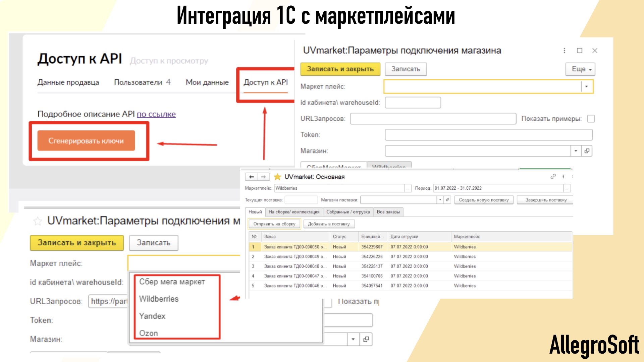Click the Статус column header
The width and height of the screenshot is (644, 362).
point(344,237)
